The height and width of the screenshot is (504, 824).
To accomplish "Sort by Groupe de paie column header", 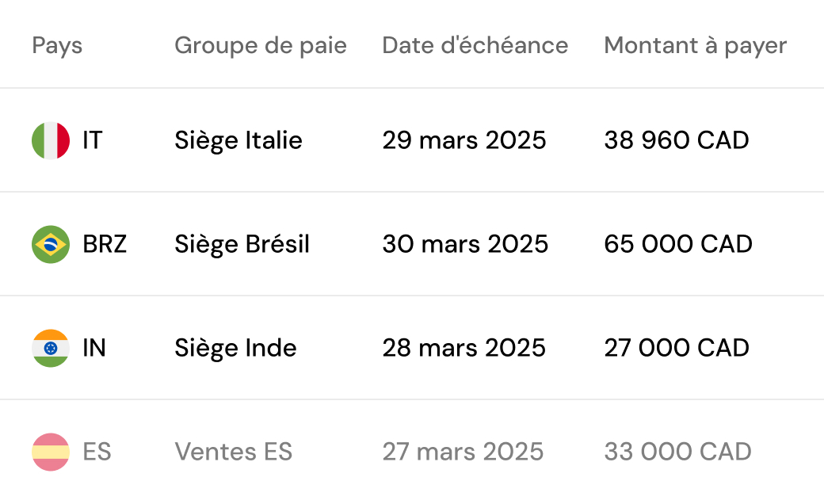I will (261, 46).
